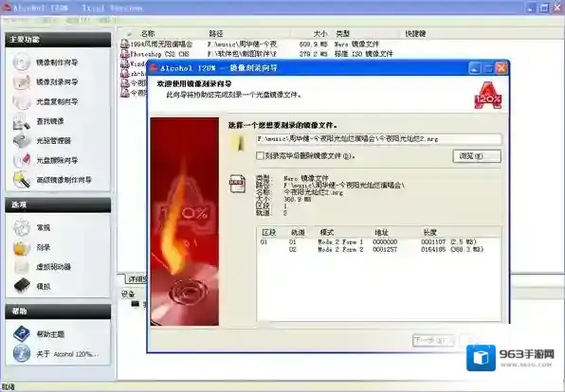Click the address value 0001257

[x=385, y=249]
